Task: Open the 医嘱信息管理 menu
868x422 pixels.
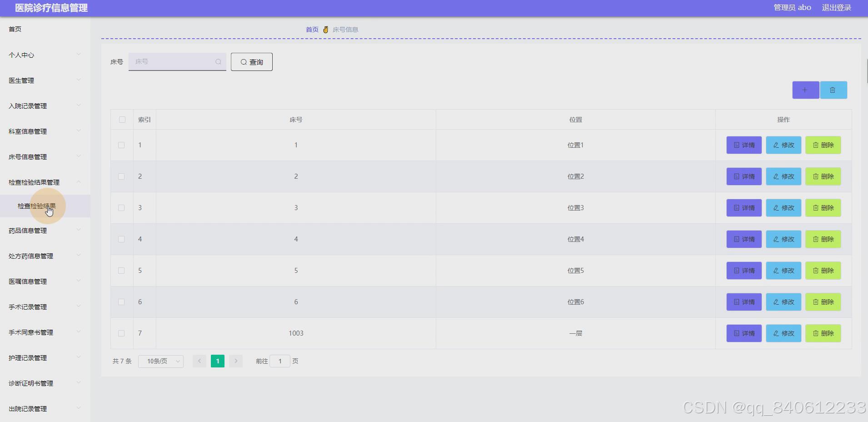Action: tap(45, 281)
